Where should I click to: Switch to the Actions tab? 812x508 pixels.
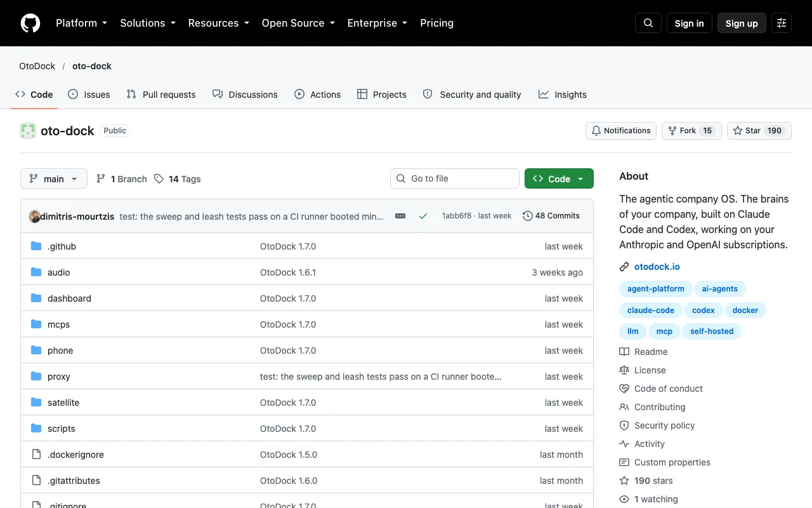[317, 95]
